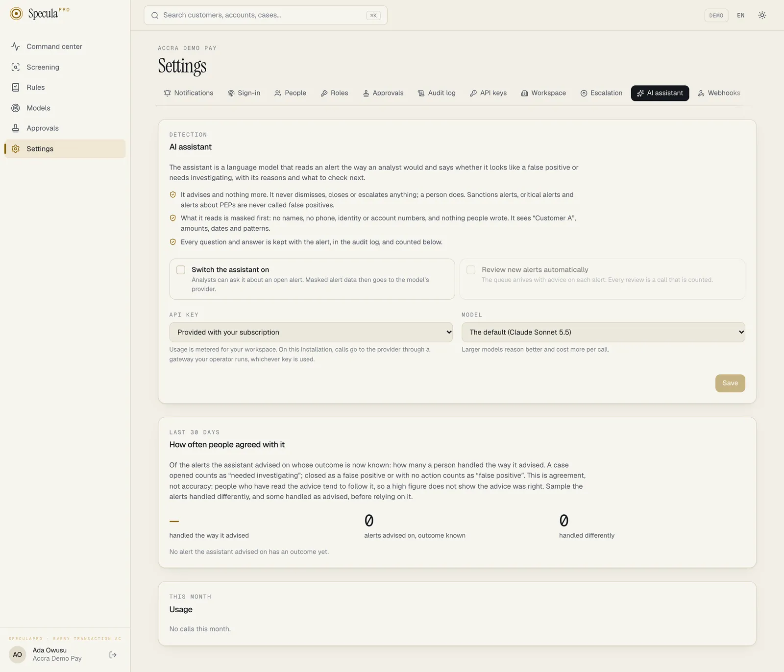784x672 pixels.
Task: Click the DEMO badge in the header
Action: click(x=716, y=15)
